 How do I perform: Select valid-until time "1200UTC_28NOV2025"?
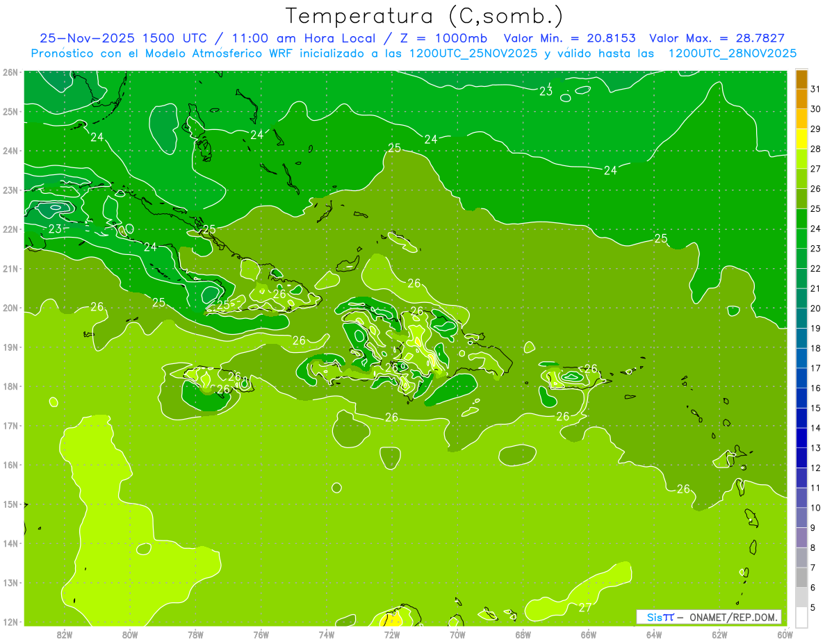[732, 53]
